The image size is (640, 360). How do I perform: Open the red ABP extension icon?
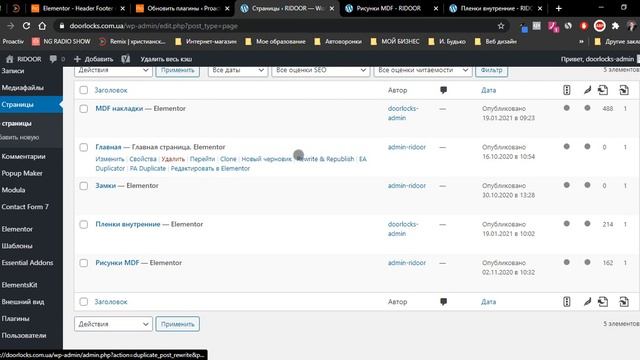coord(599,26)
